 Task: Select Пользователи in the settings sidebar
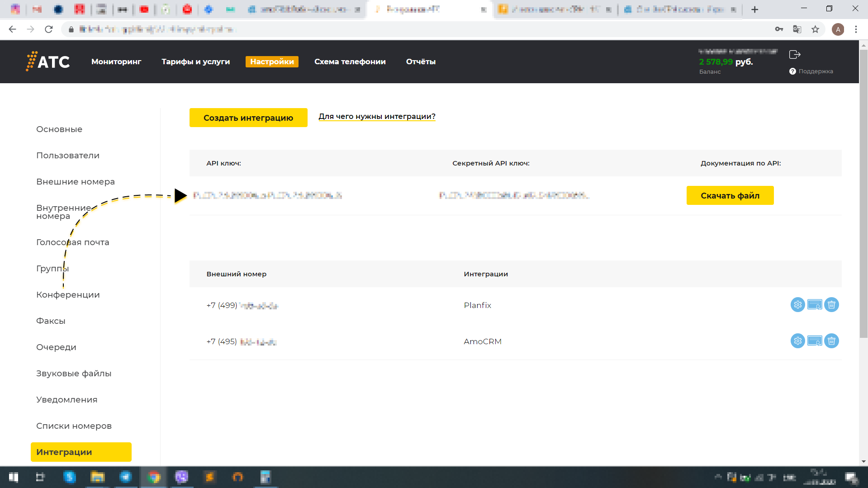(x=68, y=156)
